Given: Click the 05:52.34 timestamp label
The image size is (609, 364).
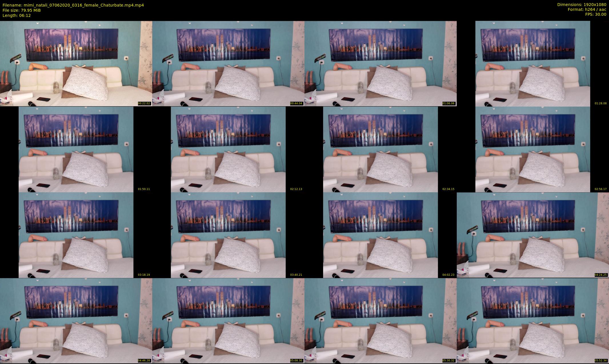Looking at the screenshot, I should 601,361.
